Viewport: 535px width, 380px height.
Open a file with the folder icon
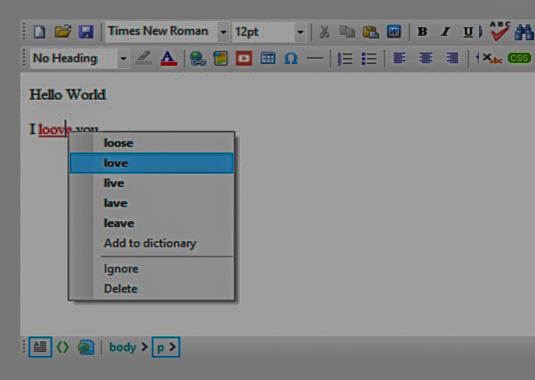[x=63, y=32]
